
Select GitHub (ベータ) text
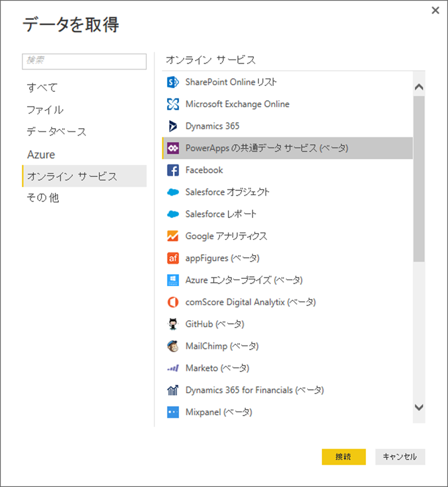215,324
